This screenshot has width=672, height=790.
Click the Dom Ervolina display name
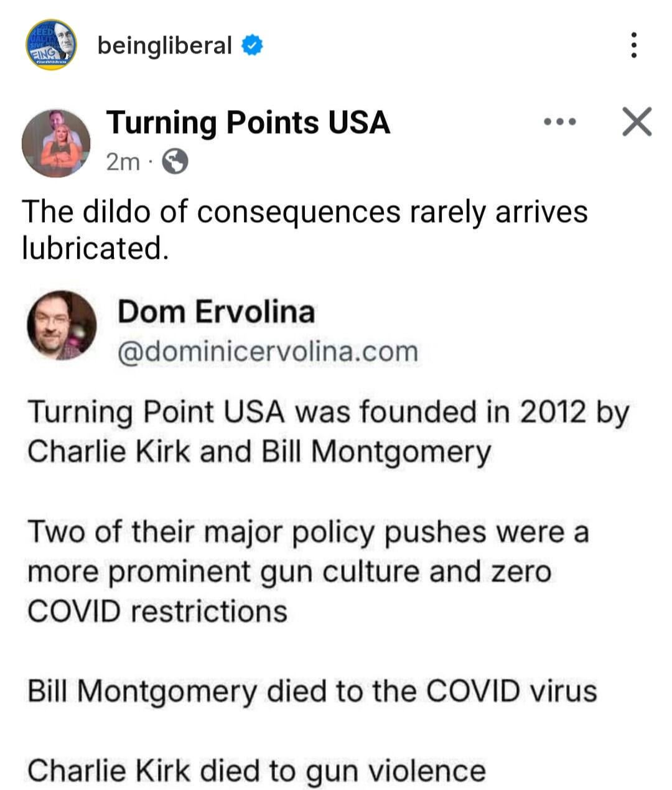click(216, 312)
